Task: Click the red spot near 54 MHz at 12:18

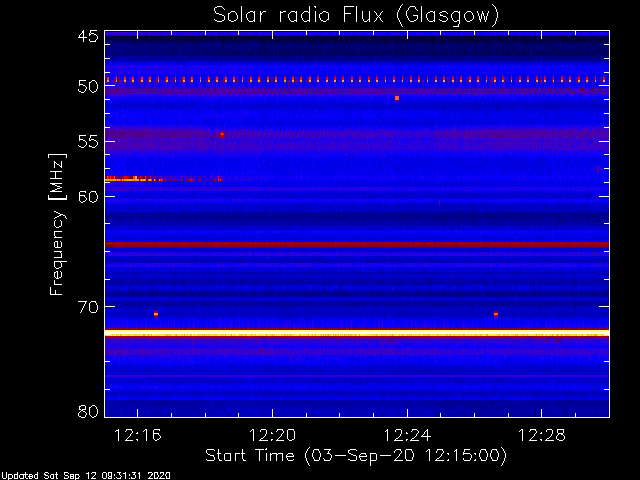Action: click(x=222, y=135)
